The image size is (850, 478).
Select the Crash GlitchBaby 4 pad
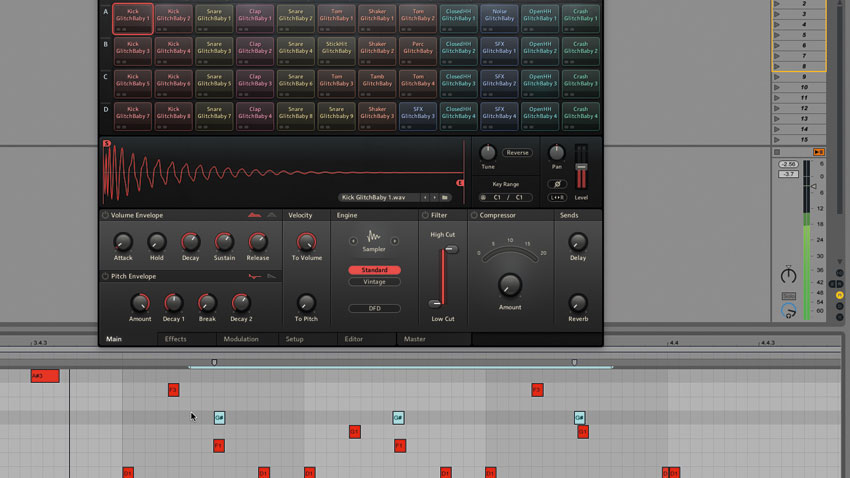pyautogui.click(x=580, y=117)
